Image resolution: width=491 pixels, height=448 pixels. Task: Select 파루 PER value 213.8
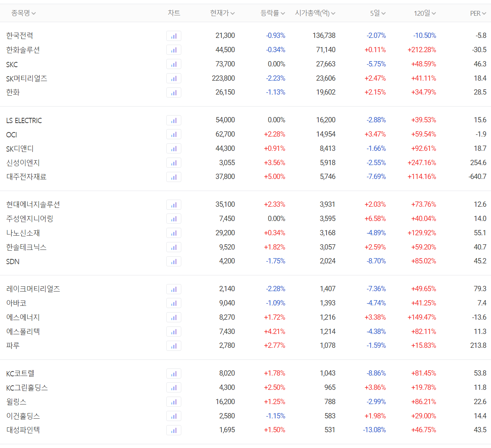coord(478,346)
